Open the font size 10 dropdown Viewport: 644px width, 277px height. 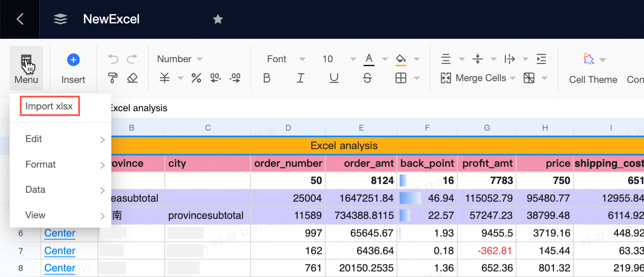[x=339, y=59]
